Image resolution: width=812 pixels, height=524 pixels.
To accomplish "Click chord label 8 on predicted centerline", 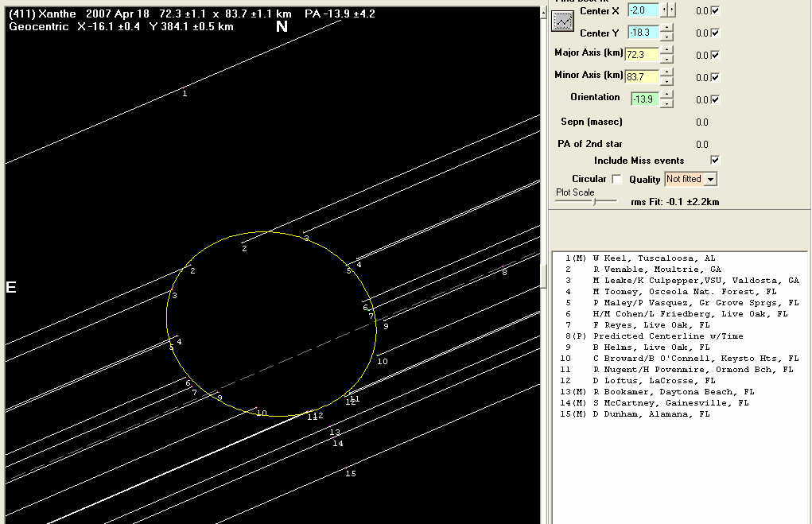I will click(x=504, y=272).
